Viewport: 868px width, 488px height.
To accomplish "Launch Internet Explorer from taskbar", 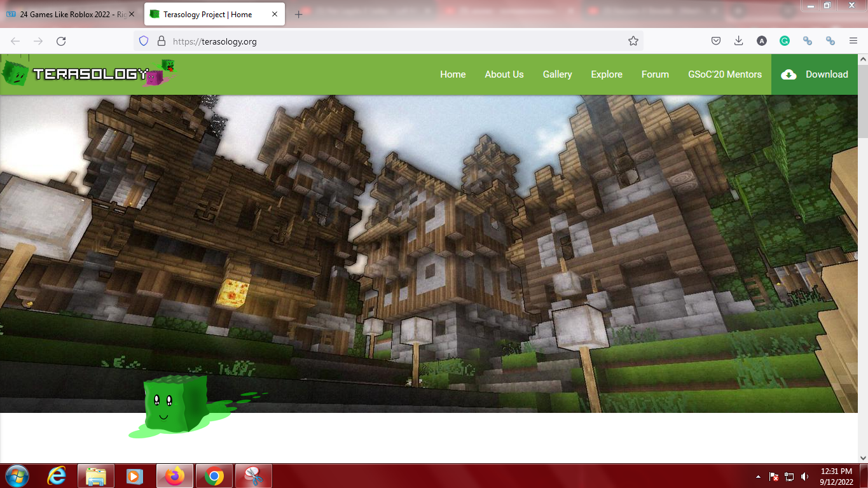I will coord(58,476).
